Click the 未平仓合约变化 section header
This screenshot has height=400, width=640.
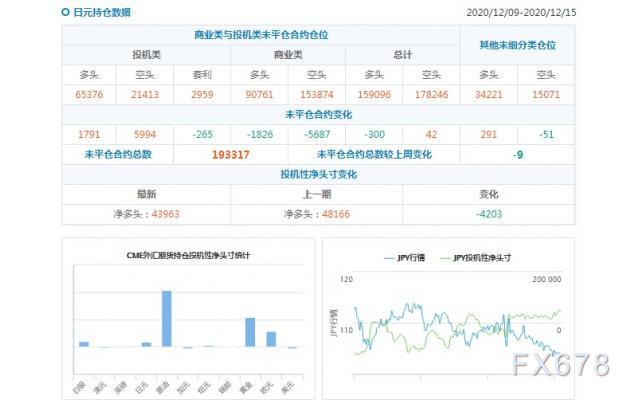point(318,114)
